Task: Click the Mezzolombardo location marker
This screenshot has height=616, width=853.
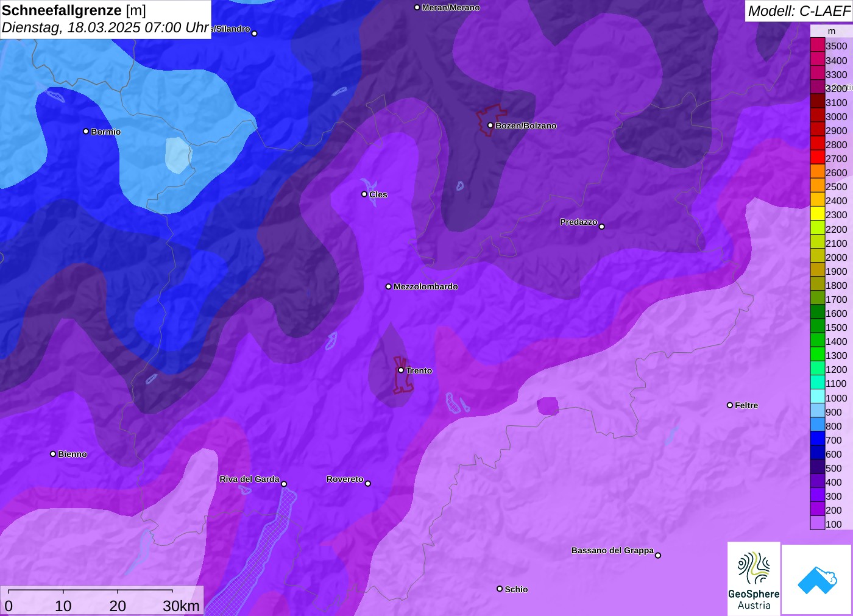Action: 389,286
